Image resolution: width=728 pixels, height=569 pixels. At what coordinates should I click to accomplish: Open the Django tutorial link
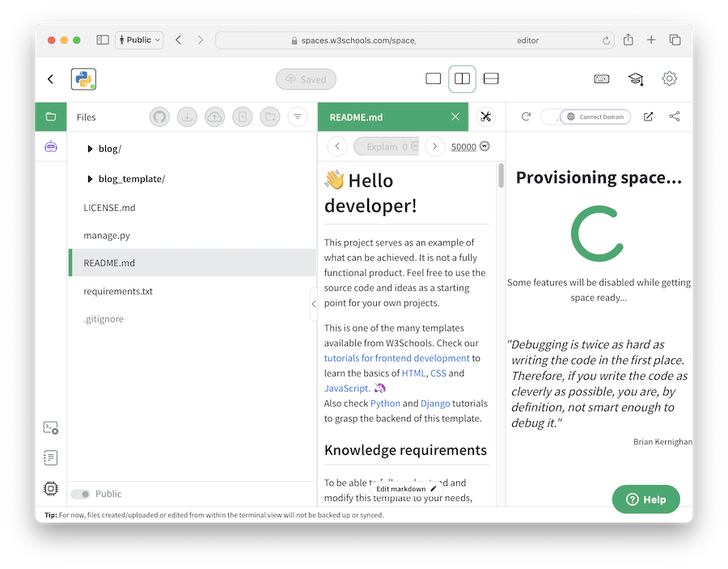(435, 403)
